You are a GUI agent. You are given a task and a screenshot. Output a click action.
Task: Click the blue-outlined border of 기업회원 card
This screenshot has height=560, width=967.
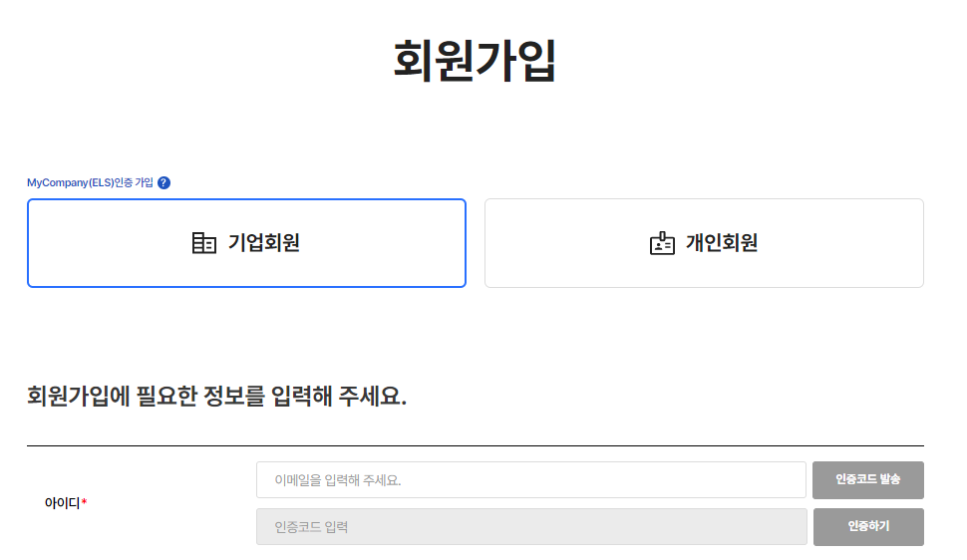coord(246,200)
